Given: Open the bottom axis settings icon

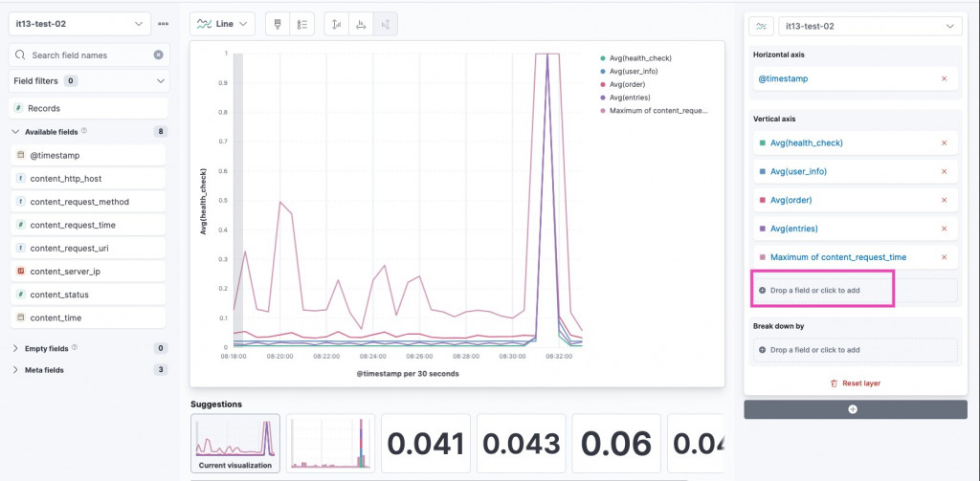Looking at the screenshot, I should 361,24.
